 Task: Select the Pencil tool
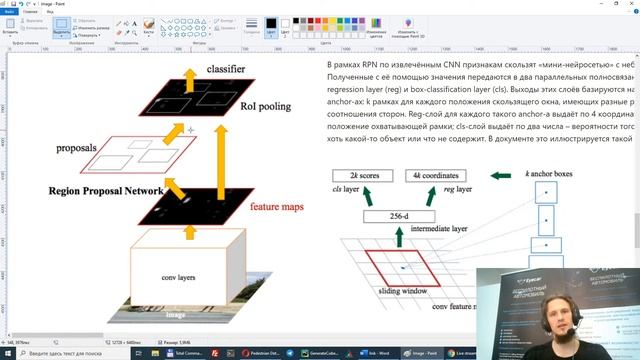[x=119, y=24]
